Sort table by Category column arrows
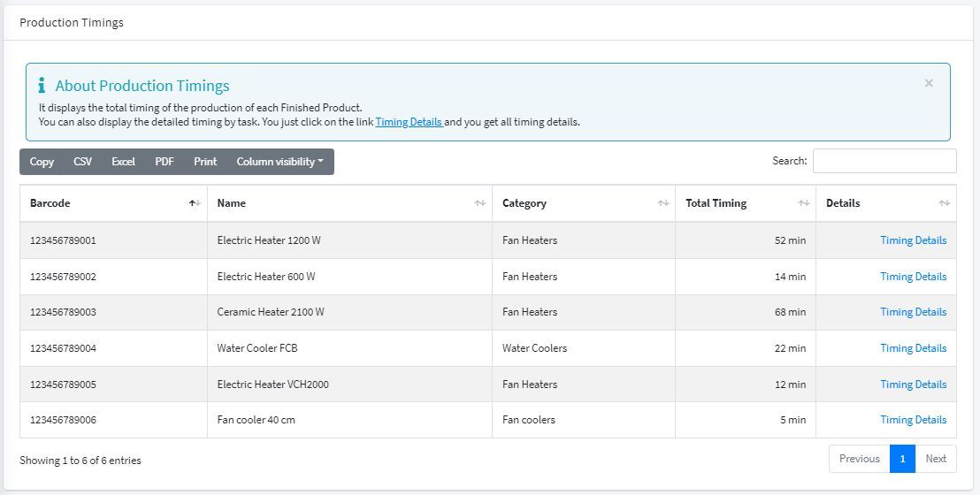 point(663,203)
